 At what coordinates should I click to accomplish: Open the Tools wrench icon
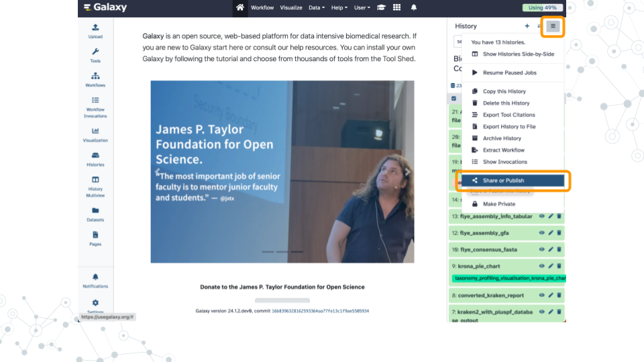tap(95, 55)
